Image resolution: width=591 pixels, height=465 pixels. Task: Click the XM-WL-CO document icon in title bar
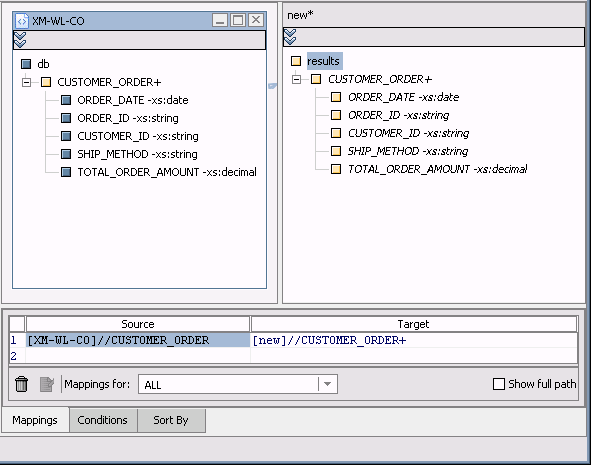click(x=22, y=21)
